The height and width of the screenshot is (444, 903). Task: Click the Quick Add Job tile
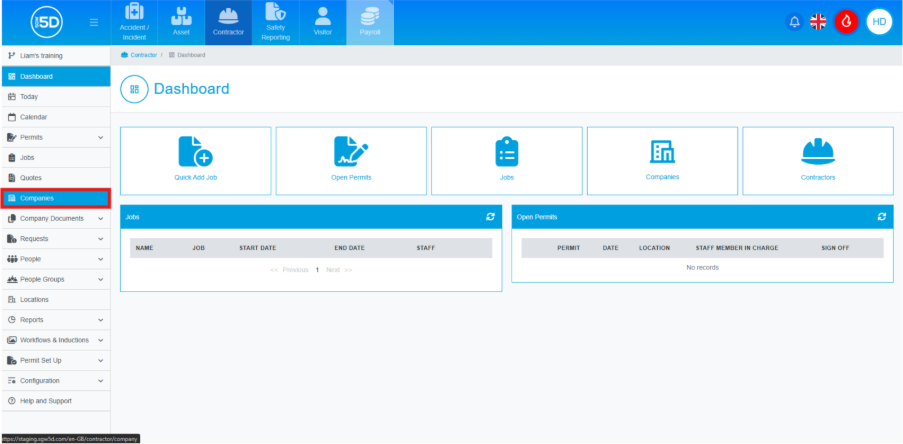point(195,160)
